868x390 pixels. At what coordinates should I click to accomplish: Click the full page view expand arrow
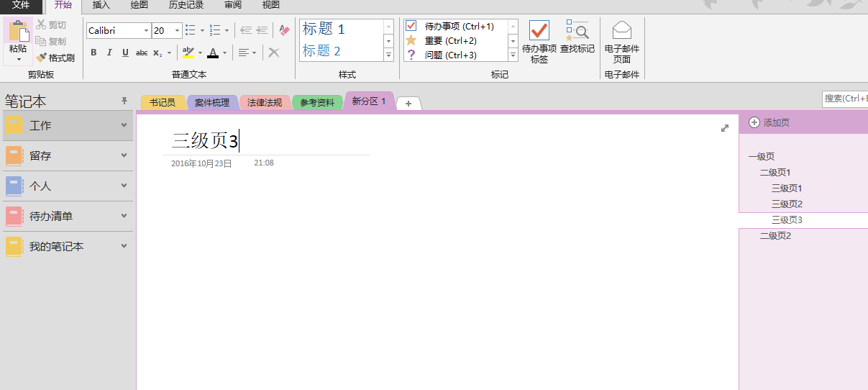[725, 128]
